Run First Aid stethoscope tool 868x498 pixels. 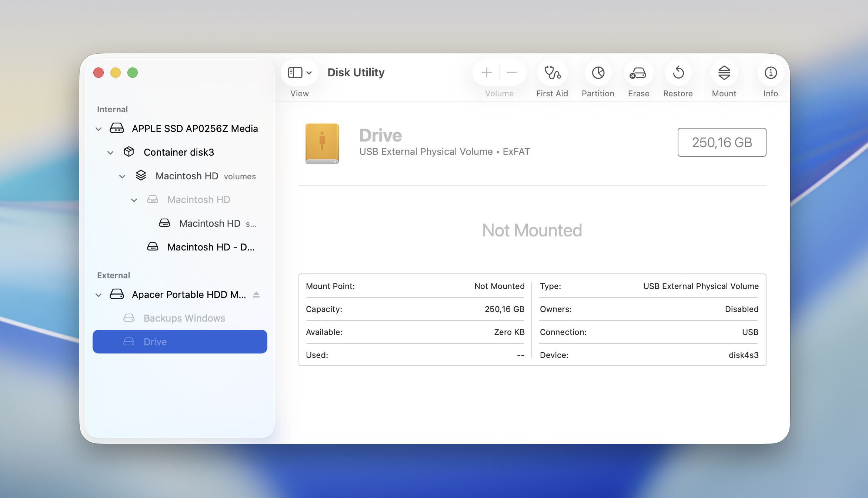(x=552, y=73)
